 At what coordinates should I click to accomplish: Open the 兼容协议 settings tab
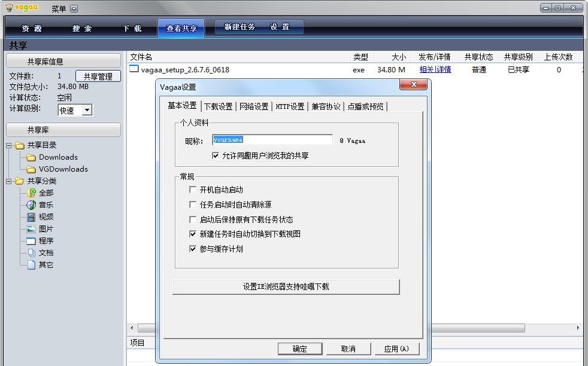[x=326, y=106]
